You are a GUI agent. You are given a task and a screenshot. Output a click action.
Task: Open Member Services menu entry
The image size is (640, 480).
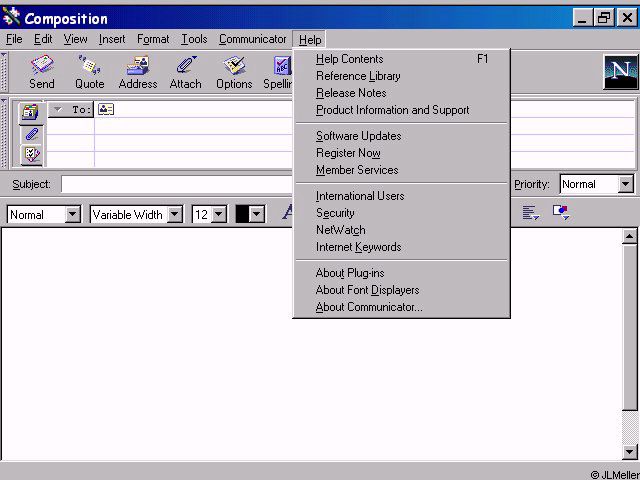[x=402, y=170]
